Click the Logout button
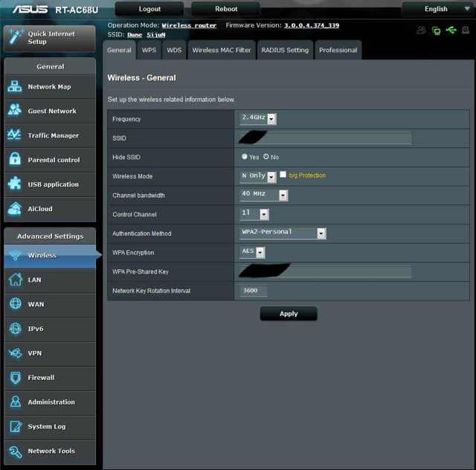The width and height of the screenshot is (476, 470). click(149, 9)
